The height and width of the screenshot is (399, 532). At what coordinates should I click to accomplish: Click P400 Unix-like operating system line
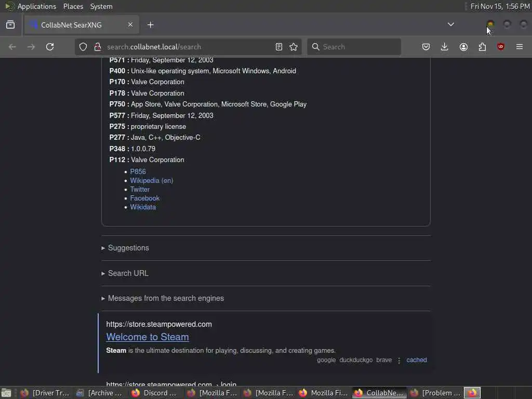pos(203,71)
